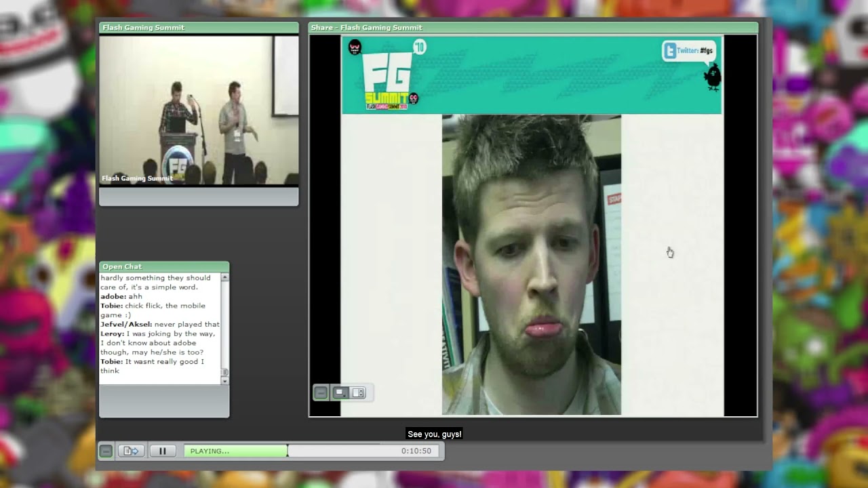Click the Open Chat panel header
The height and width of the screenshot is (488, 868).
[164, 266]
